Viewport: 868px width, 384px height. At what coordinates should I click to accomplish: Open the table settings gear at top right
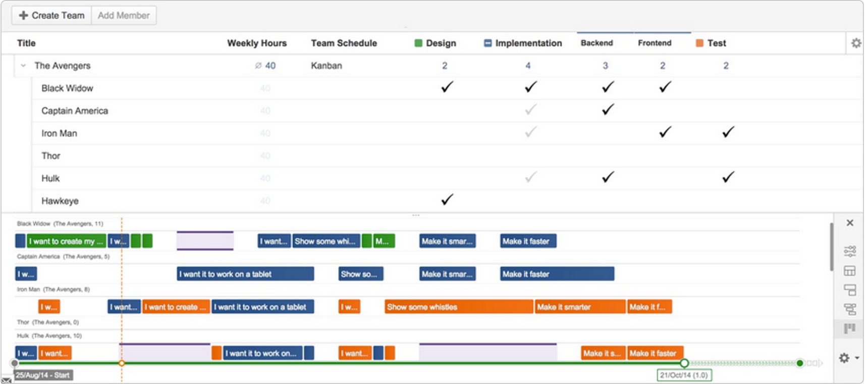pyautogui.click(x=856, y=43)
